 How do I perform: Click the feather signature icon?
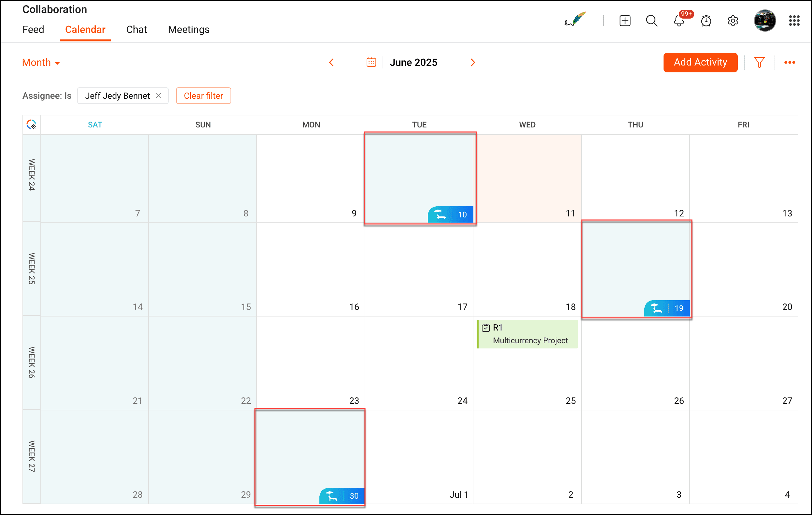[x=575, y=20]
